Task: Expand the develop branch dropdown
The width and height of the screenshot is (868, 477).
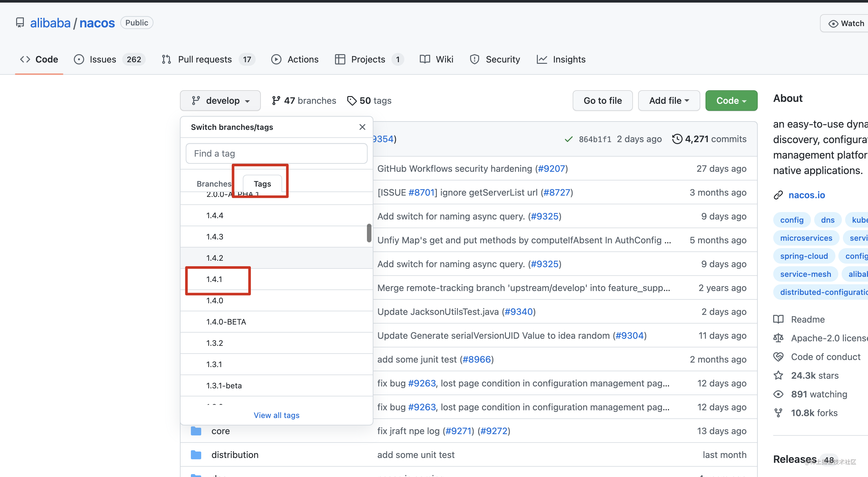Action: 220,100
